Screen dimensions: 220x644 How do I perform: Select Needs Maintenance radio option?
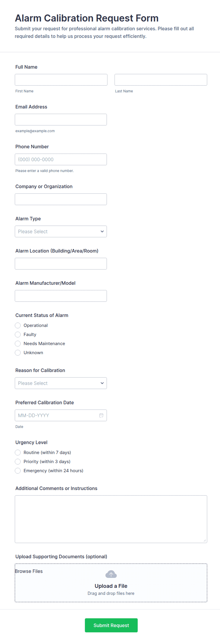pyautogui.click(x=18, y=344)
